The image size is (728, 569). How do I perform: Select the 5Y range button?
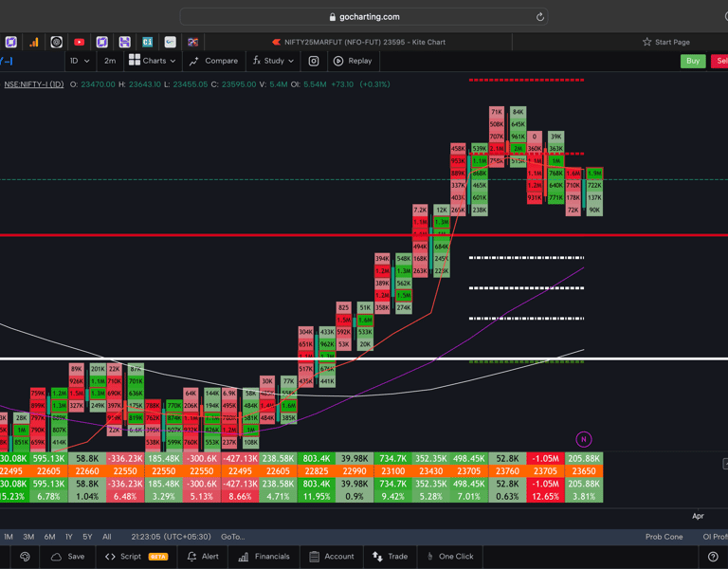pyautogui.click(x=87, y=537)
